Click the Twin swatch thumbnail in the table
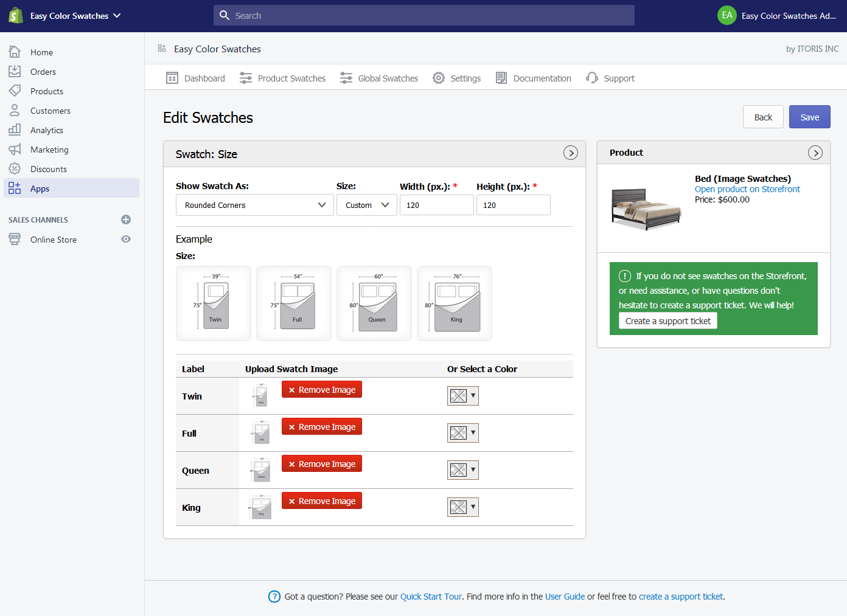 click(260, 396)
